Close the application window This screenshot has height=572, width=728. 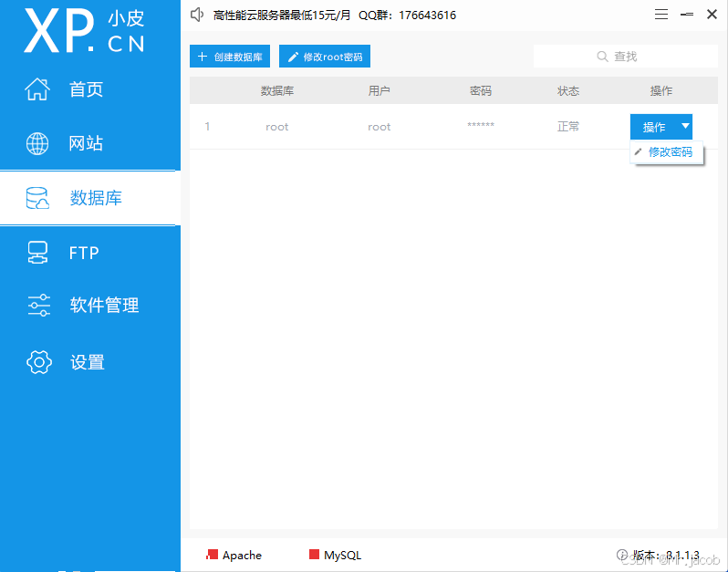click(x=712, y=15)
